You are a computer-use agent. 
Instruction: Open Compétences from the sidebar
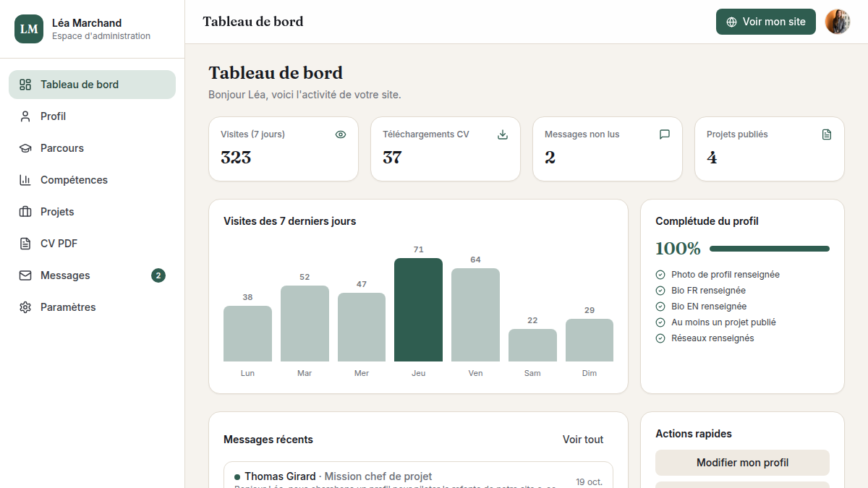click(x=92, y=180)
